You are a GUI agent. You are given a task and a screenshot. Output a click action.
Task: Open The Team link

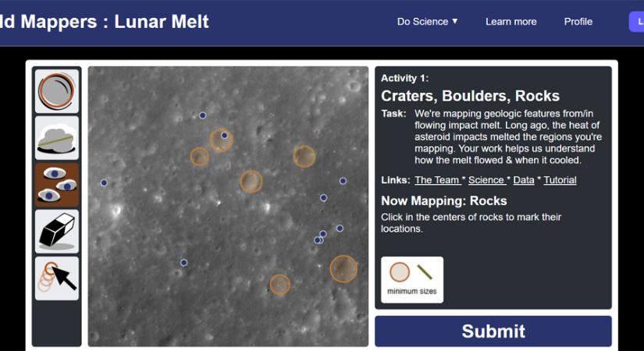coord(437,180)
